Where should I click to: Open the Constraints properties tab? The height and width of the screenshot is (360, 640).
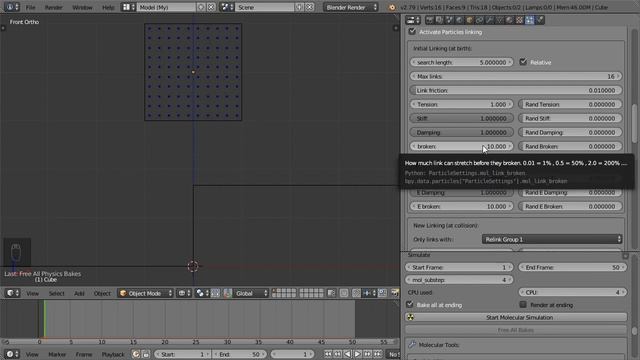[479, 20]
